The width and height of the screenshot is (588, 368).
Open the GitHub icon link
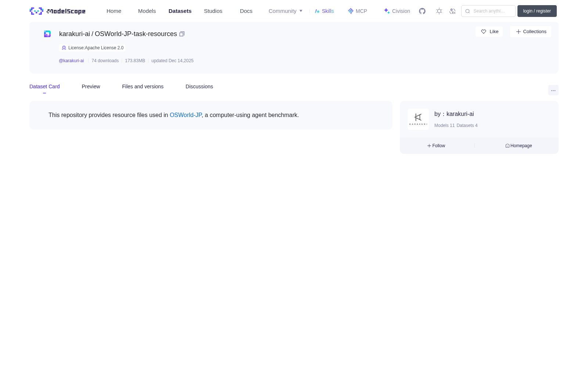[422, 11]
